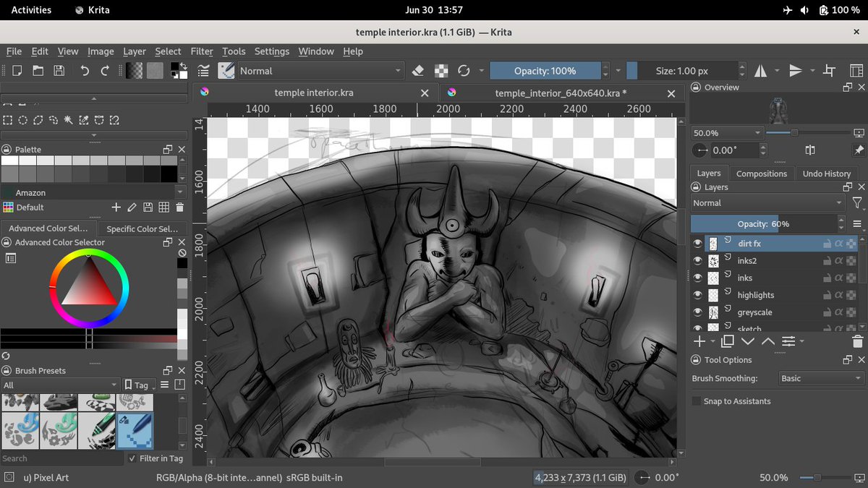Toggle alpha inheritance on highlights layer
868x488 pixels.
pyautogui.click(x=839, y=296)
